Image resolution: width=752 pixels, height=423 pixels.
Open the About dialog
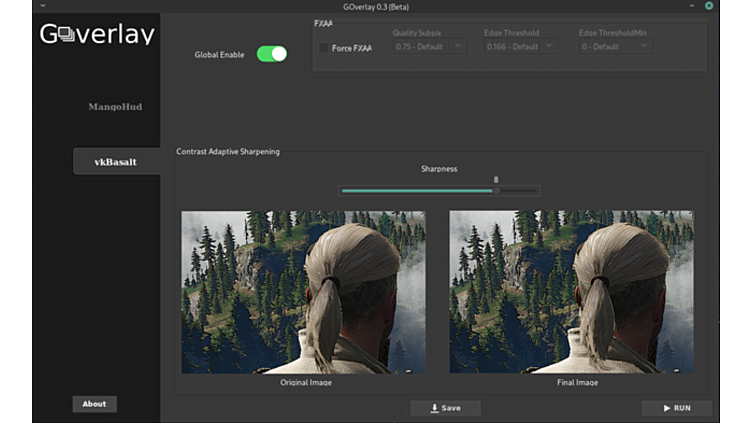point(94,404)
